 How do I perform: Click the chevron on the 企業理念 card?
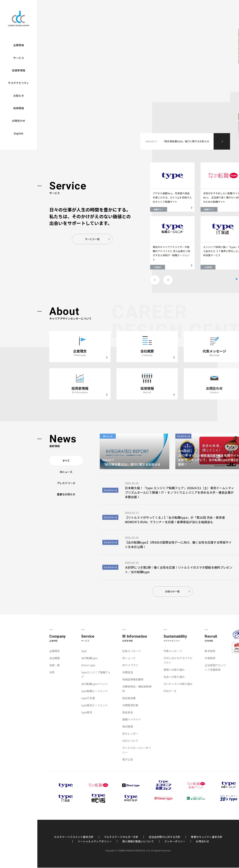tap(107, 357)
